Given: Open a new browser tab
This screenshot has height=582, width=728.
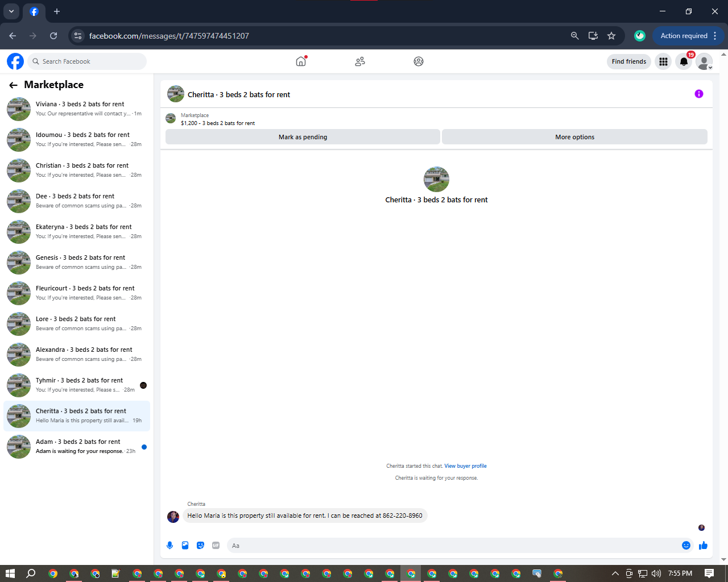Looking at the screenshot, I should point(57,11).
